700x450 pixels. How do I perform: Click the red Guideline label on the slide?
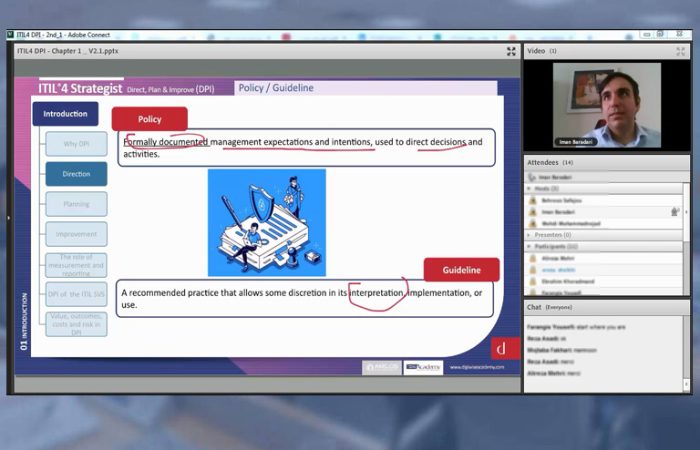point(462,270)
